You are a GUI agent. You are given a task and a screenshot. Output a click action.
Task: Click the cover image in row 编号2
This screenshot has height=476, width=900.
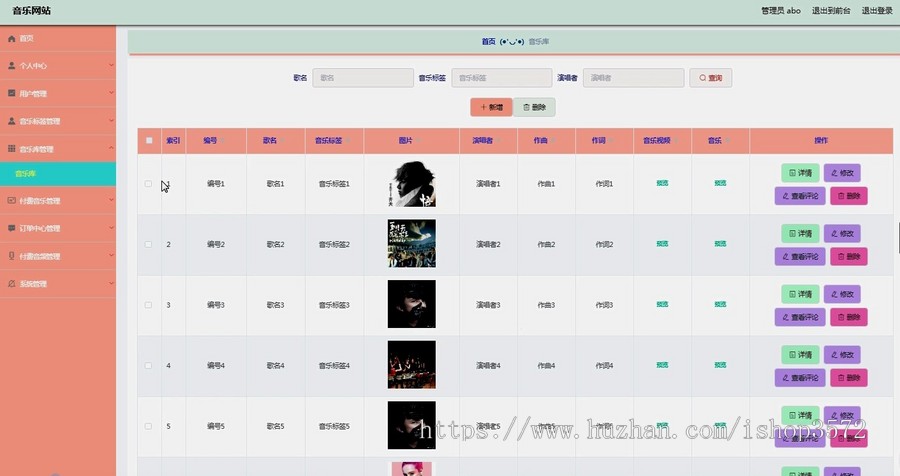(x=412, y=243)
